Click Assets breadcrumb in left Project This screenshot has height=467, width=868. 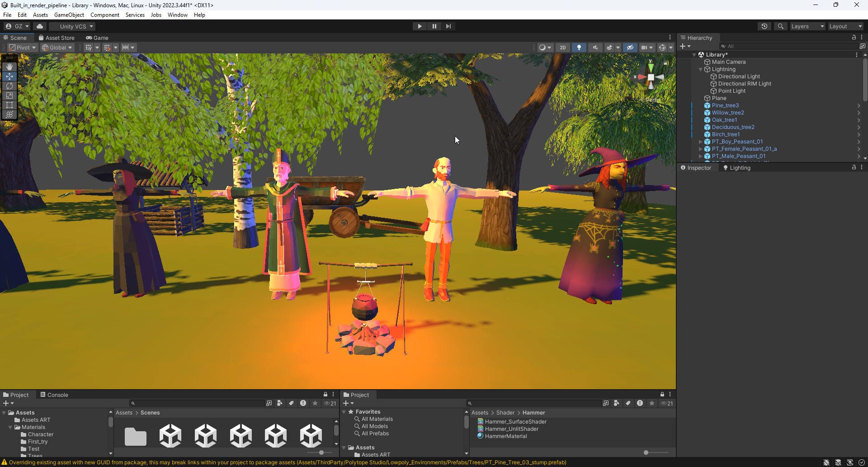coord(124,413)
